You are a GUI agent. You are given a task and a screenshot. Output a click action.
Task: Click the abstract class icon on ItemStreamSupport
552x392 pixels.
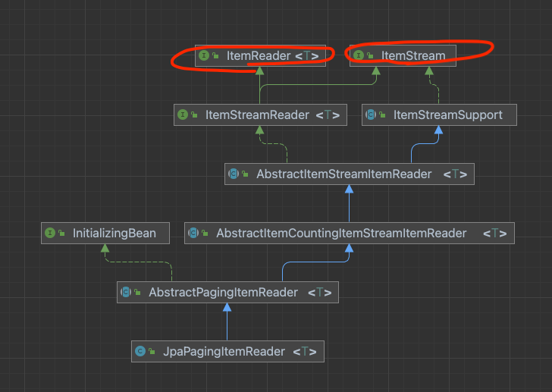click(371, 114)
